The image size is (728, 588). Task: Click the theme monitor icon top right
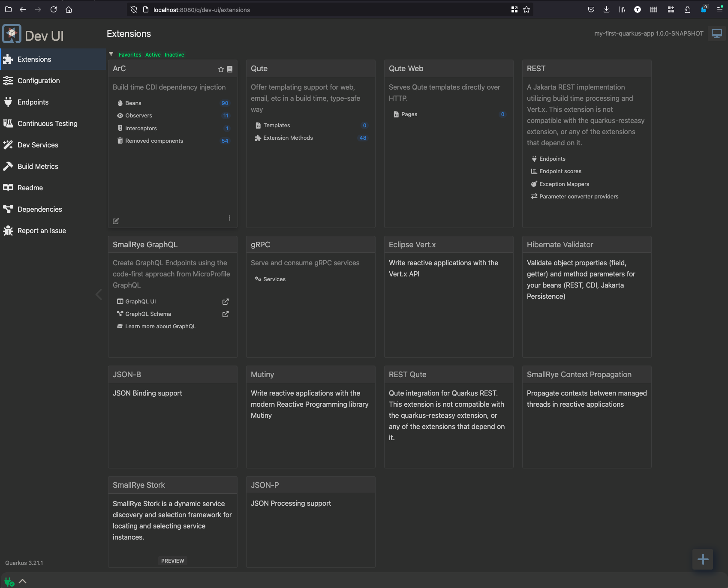(717, 33)
